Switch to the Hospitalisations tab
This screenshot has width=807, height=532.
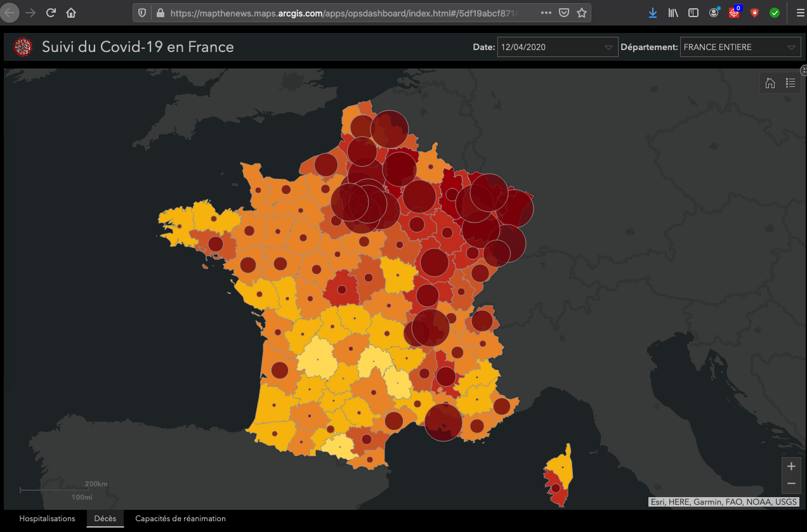pyautogui.click(x=47, y=519)
